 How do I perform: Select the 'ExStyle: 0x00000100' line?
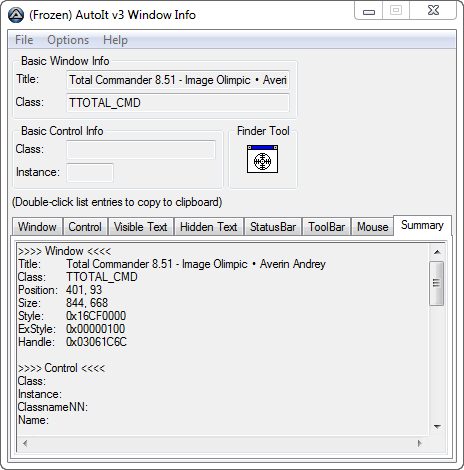pos(72,329)
